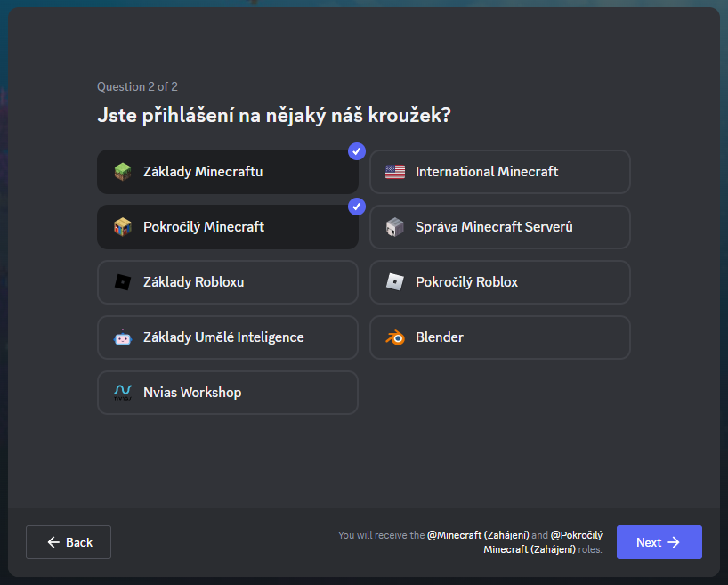Choose the Pokročilý Roblox option
The image size is (728, 585).
click(499, 282)
